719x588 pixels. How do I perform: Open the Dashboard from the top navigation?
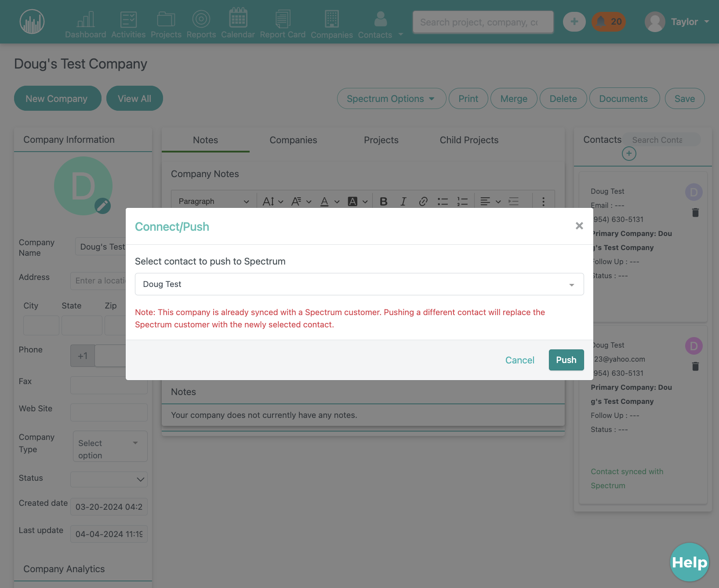pyautogui.click(x=85, y=25)
